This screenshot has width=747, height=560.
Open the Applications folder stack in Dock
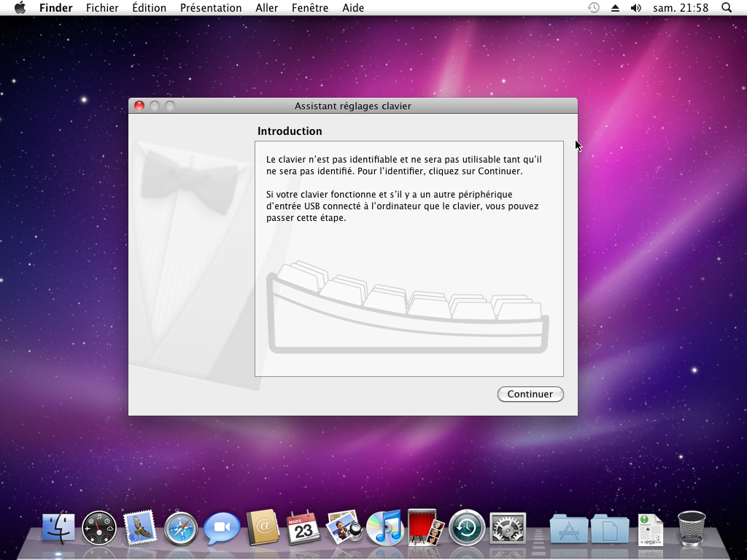tap(568, 527)
